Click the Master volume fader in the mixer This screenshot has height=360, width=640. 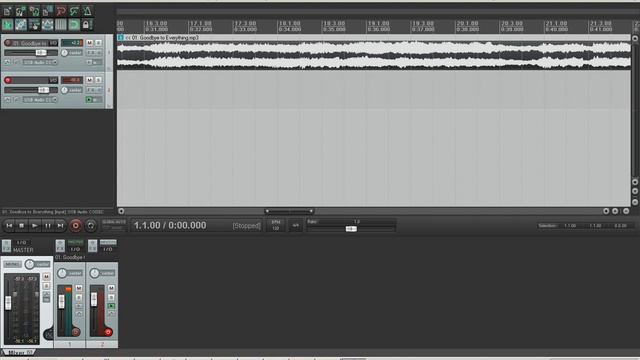pos(8,303)
